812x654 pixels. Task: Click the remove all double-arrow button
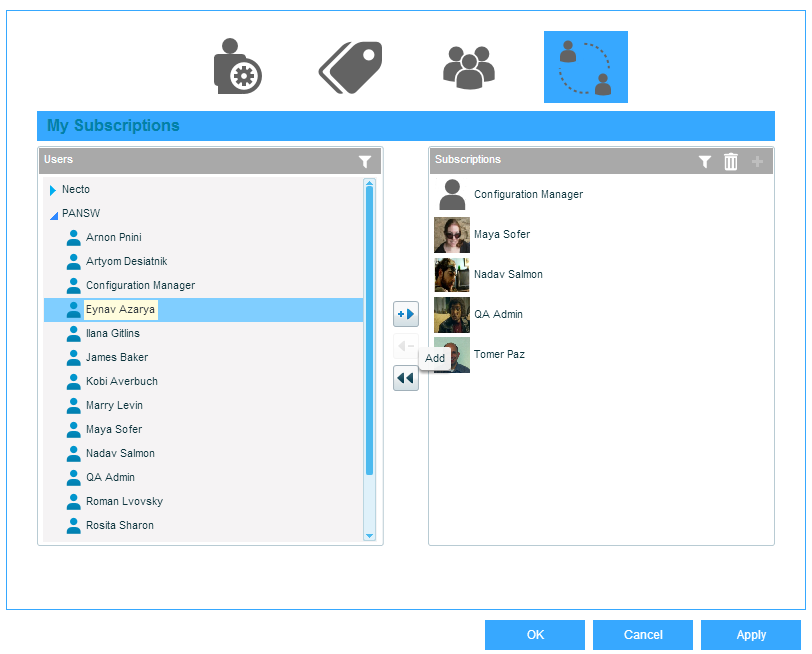405,378
